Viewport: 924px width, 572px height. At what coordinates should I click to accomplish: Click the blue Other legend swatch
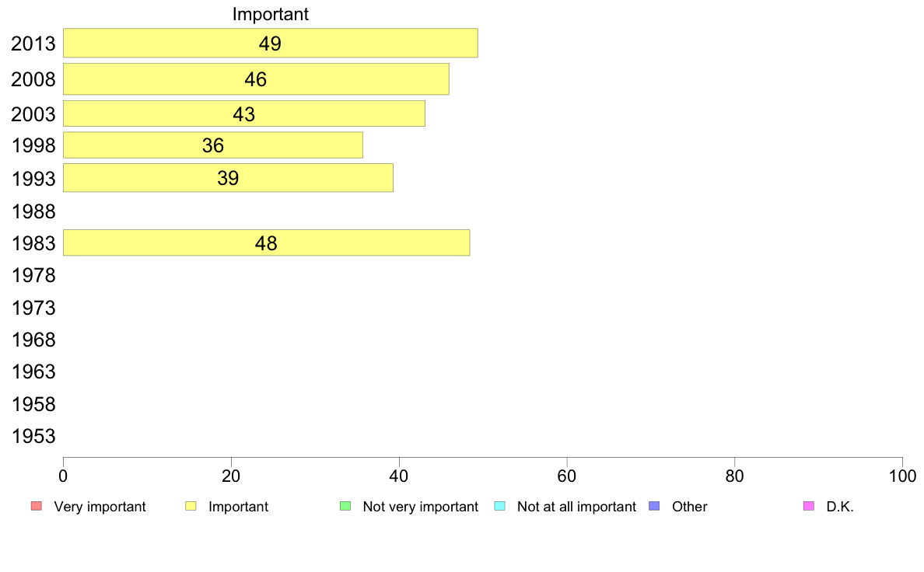(654, 506)
